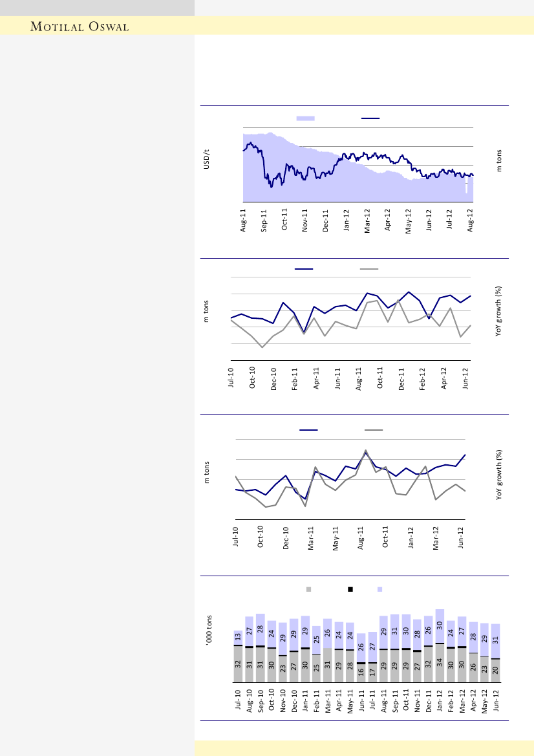The width and height of the screenshot is (534, 756).
Task: Click m tons label right of USD/t chart
Action: coord(499,161)
